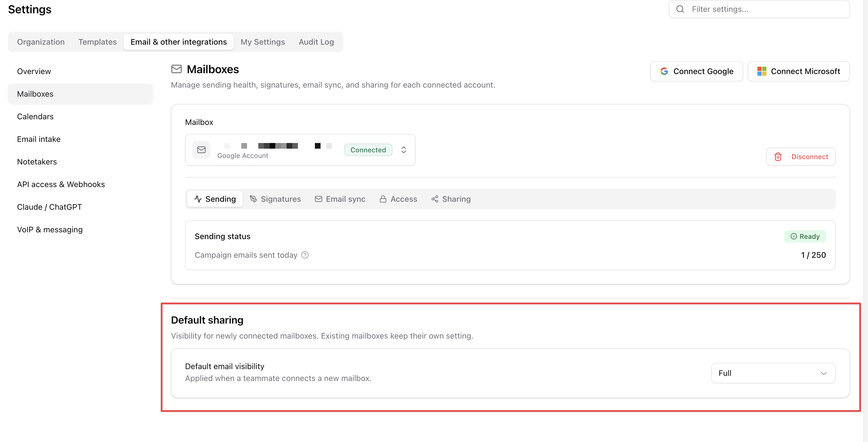Click the lock icon beside Access
The width and height of the screenshot is (868, 442).
383,199
